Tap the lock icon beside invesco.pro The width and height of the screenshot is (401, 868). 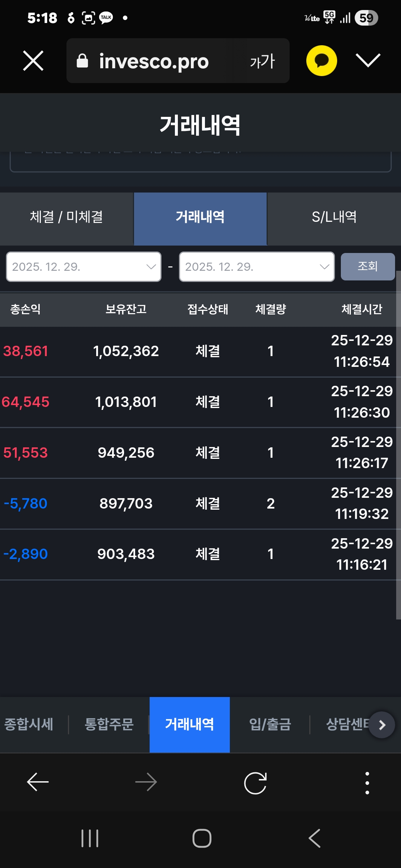82,61
